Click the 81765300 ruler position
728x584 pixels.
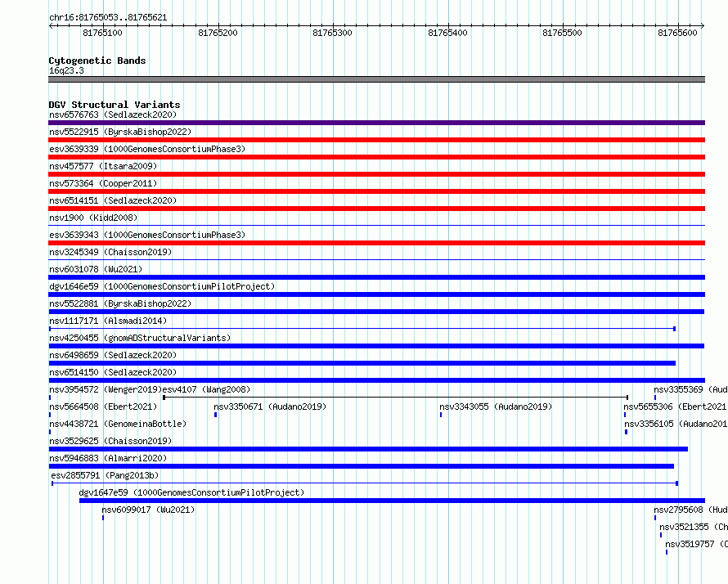pos(332,33)
